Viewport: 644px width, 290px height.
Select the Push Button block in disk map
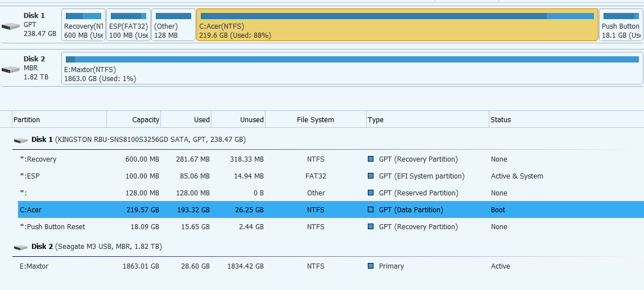coord(620,25)
